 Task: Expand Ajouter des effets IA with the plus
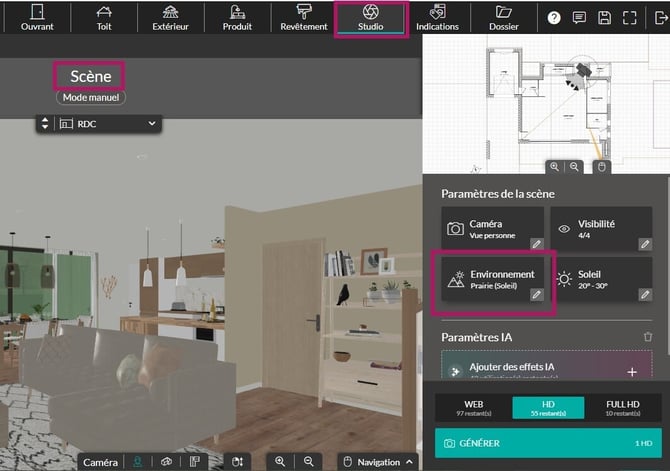[631, 370]
